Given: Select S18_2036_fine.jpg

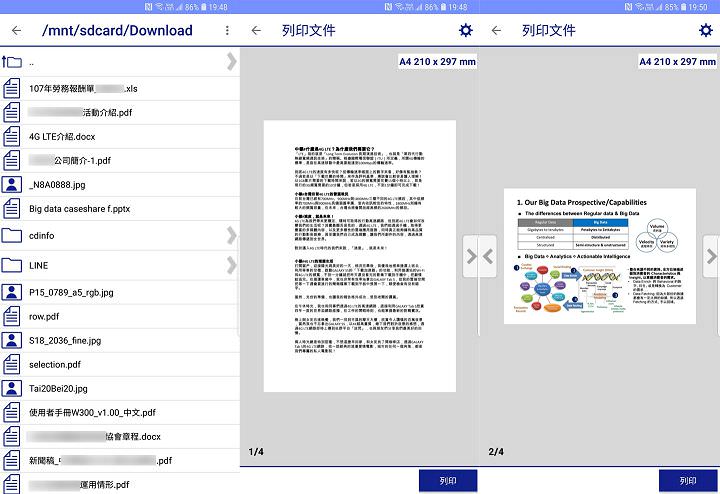Looking at the screenshot, I should [120, 340].
